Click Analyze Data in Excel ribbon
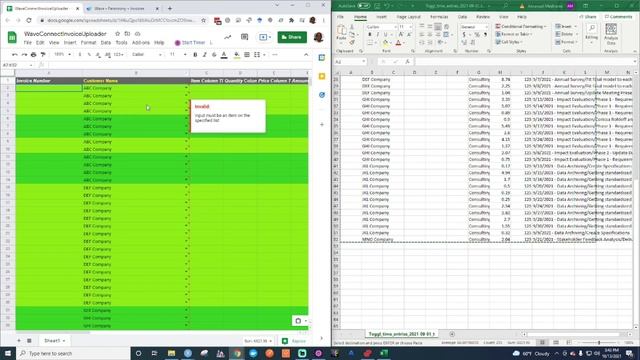640x360 pixels. point(611,34)
